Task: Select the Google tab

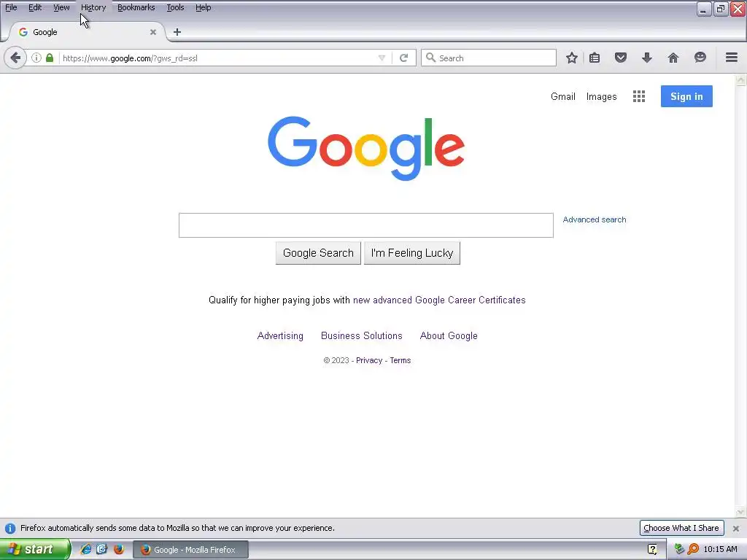Action: click(x=88, y=32)
